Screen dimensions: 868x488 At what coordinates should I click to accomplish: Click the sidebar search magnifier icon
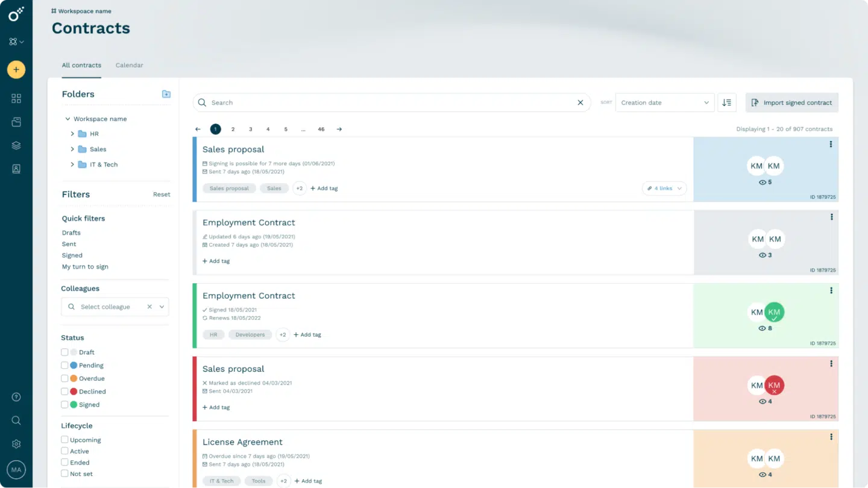point(16,421)
